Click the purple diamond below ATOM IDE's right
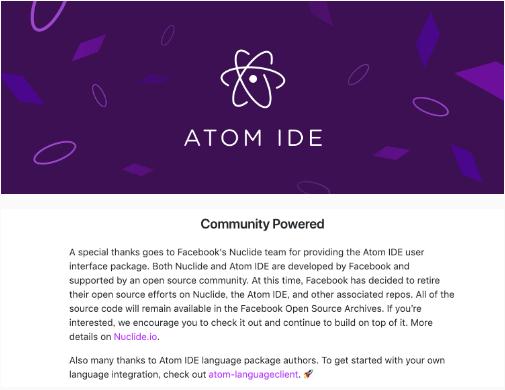The height and width of the screenshot is (390, 505). click(391, 153)
